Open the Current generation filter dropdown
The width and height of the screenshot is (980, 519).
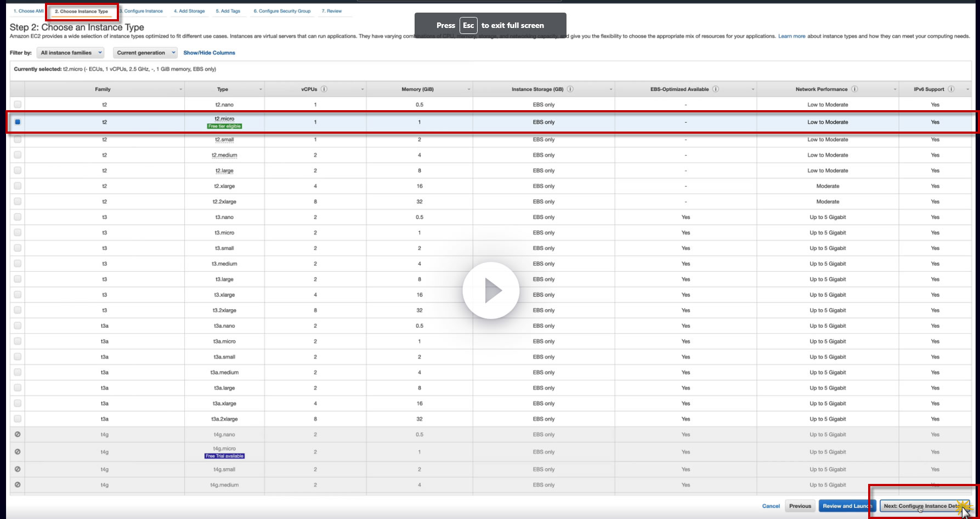pos(145,53)
